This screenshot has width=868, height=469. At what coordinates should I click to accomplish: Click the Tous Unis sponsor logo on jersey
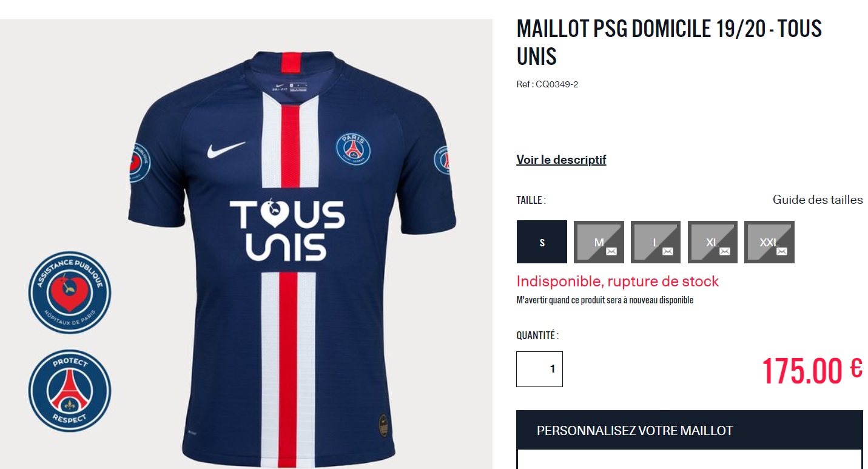[x=287, y=231]
